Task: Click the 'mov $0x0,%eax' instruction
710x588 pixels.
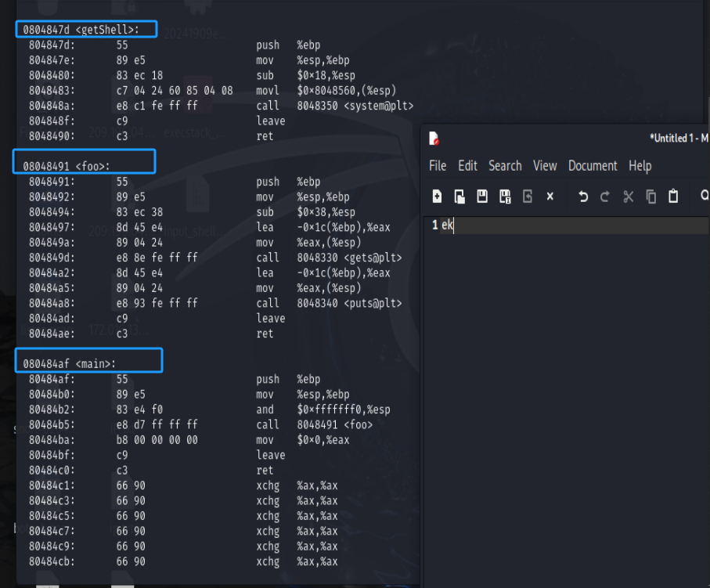Action: (x=302, y=440)
